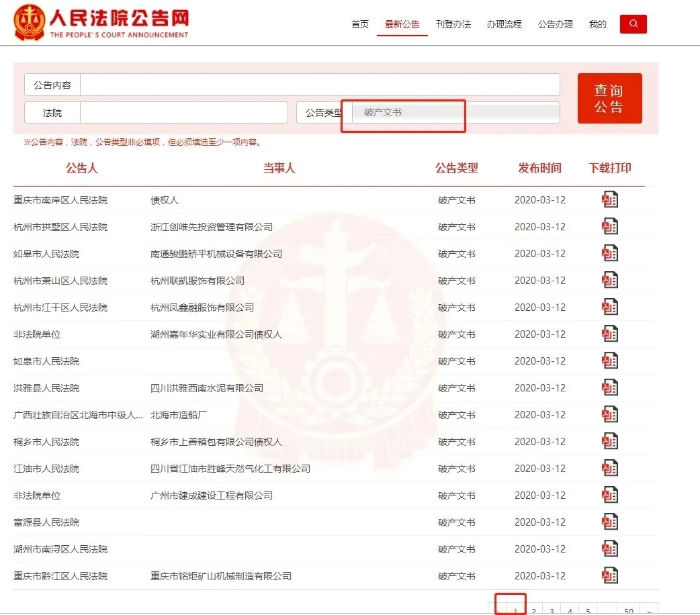
Task: Open the 公告类型 dropdown showing 破产文书
Action: click(x=455, y=113)
